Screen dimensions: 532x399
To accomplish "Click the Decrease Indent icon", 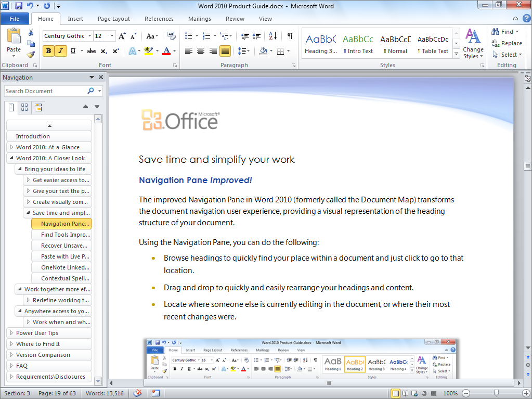I will [x=245, y=35].
